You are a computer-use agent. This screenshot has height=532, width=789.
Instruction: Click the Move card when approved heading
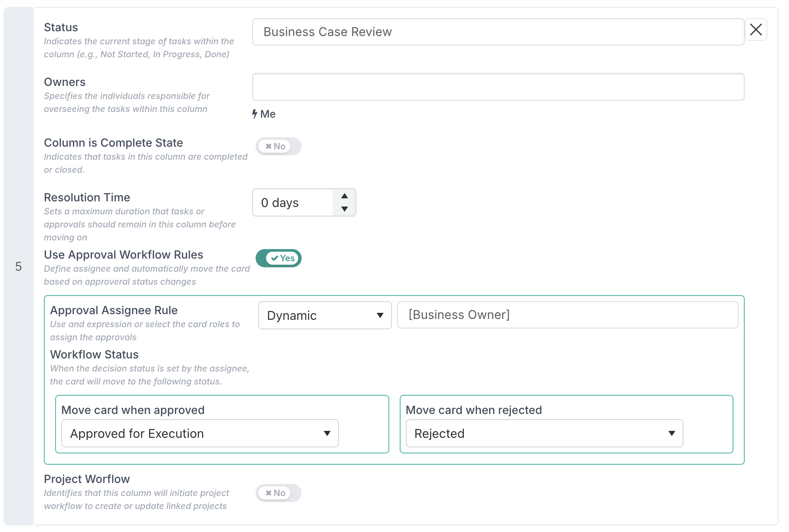click(133, 410)
